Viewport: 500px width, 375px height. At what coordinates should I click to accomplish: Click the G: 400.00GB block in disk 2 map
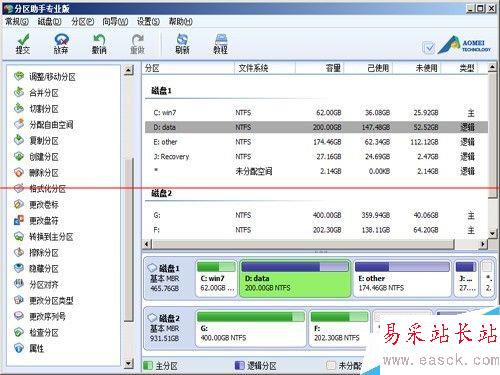(x=251, y=329)
